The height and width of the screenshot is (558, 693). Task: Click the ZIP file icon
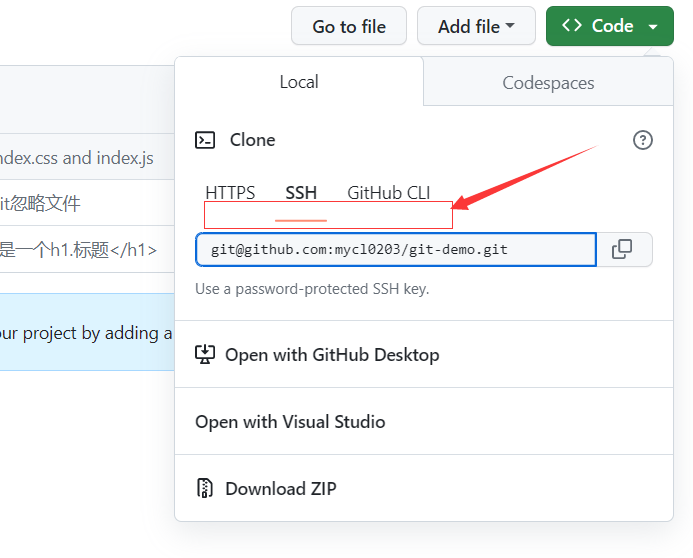[x=205, y=488]
